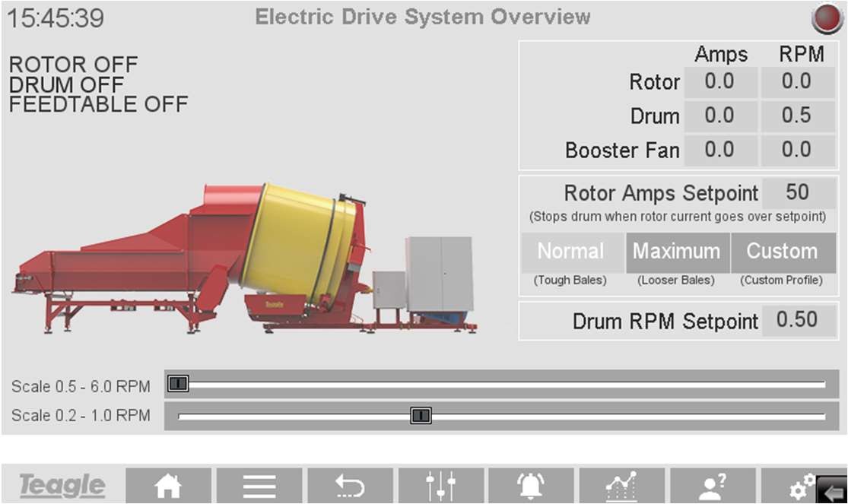Click the 0.5 - 6.0 RPM slider handle
The width and height of the screenshot is (848, 504).
[178, 385]
